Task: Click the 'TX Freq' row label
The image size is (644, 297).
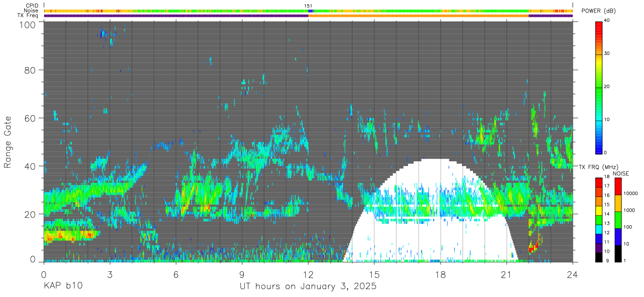Action: pos(28,16)
